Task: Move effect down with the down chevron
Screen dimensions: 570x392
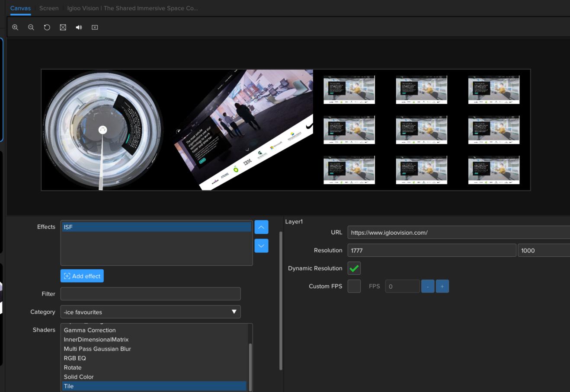Action: click(x=261, y=245)
